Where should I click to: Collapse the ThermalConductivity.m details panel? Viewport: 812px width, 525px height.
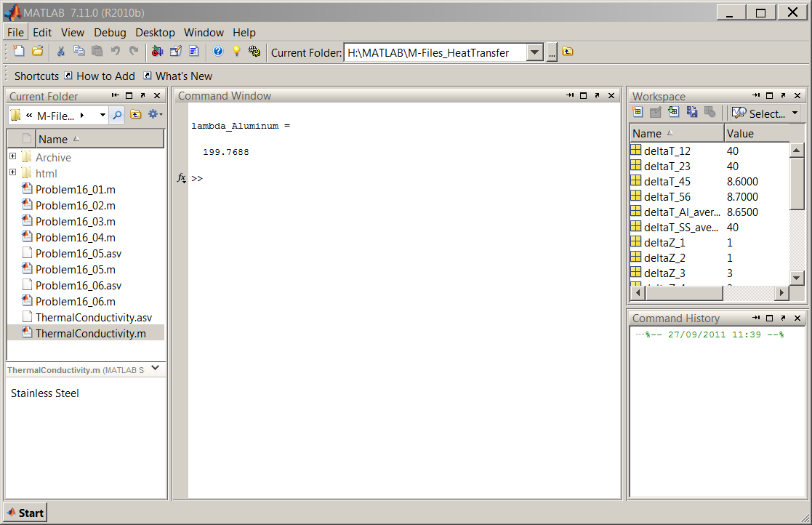(x=156, y=368)
